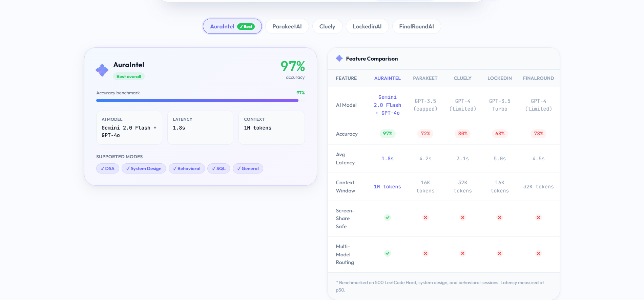Click the GPT-3.5 Turbo cell
The height and width of the screenshot is (300, 644).
coord(500,105)
